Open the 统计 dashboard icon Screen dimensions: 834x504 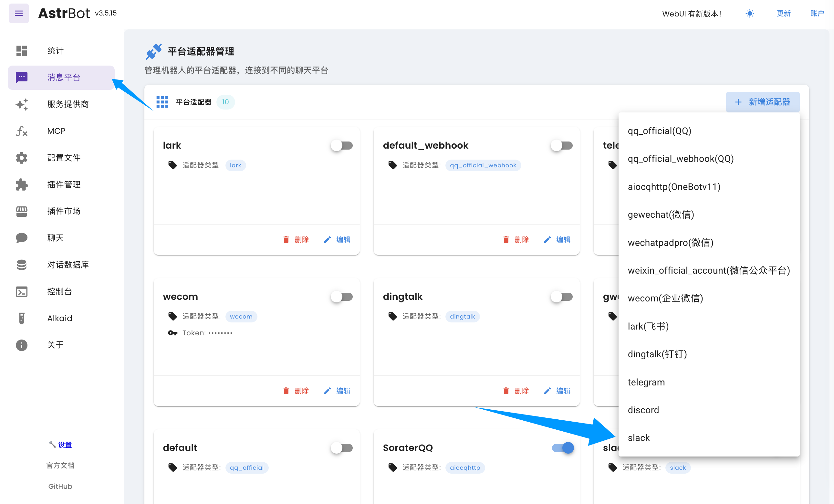click(22, 51)
